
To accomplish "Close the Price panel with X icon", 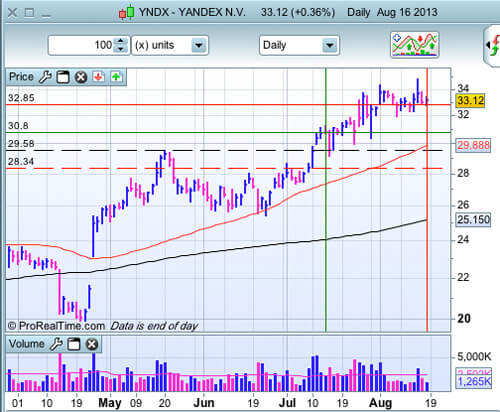I will (81, 77).
